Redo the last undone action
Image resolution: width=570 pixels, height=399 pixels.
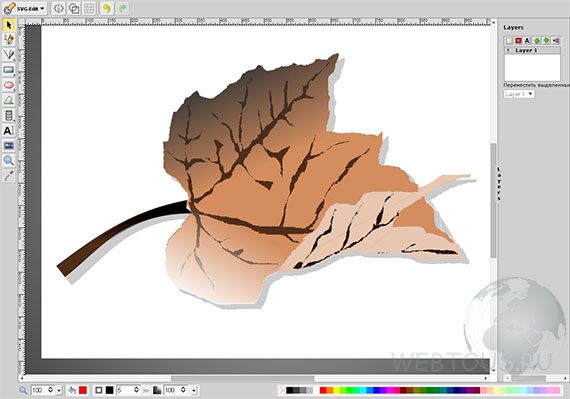coord(123,8)
